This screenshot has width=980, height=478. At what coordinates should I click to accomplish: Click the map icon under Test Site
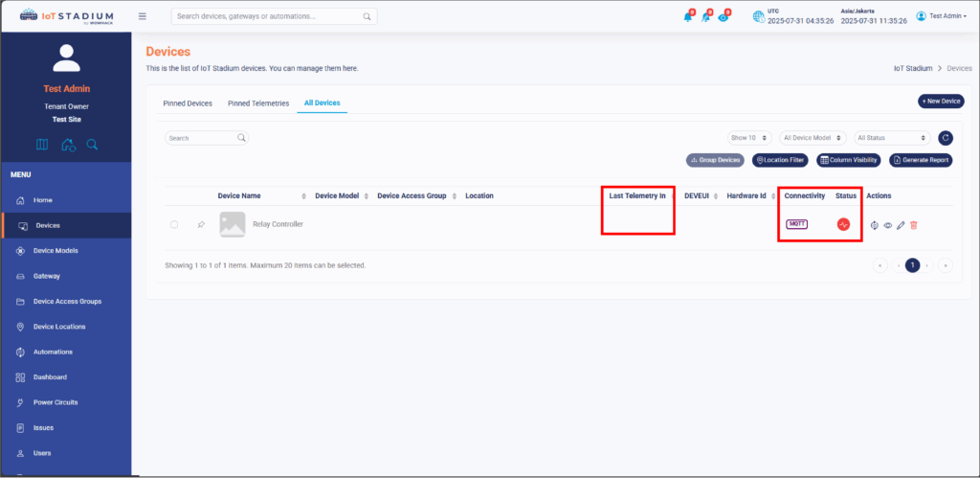42,145
